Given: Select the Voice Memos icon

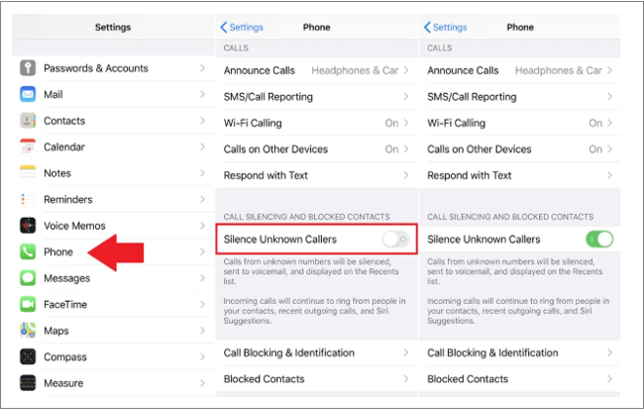Looking at the screenshot, I should point(28,225).
